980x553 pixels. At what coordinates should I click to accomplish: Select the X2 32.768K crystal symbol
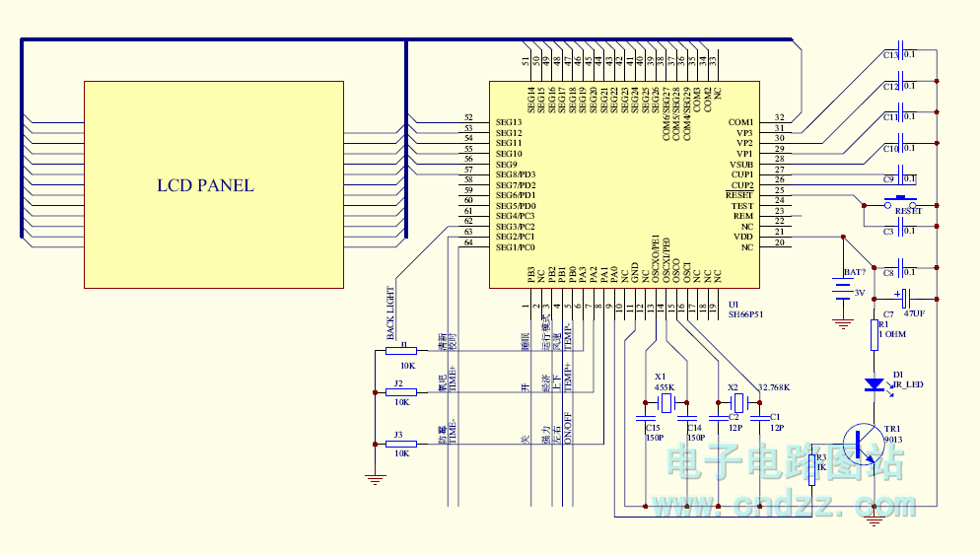coord(739,402)
